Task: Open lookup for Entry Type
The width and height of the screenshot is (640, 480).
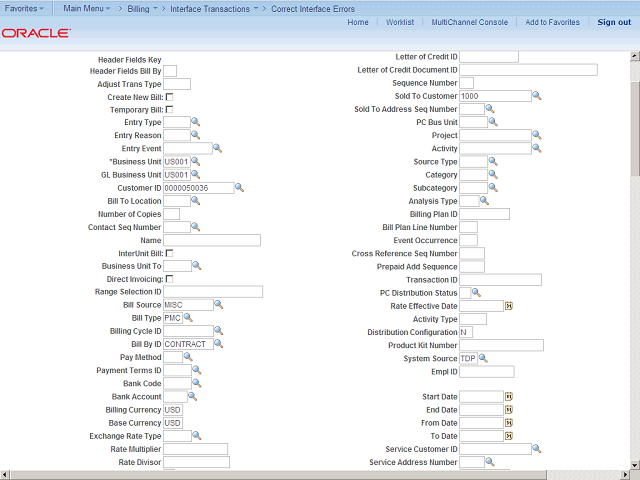Action: [196, 122]
